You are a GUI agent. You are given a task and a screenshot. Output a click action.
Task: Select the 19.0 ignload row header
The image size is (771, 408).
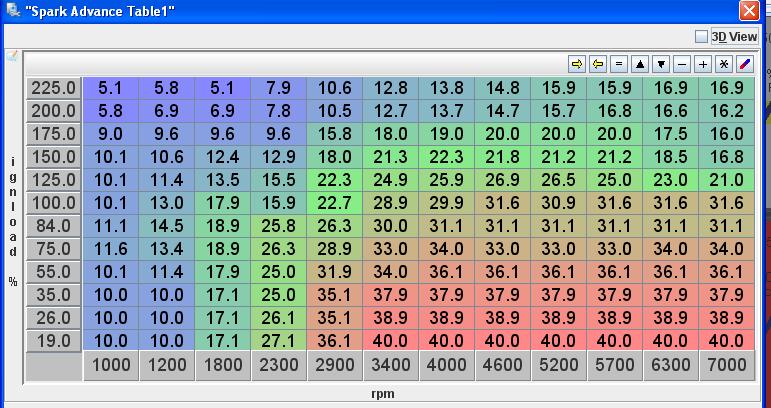[54, 341]
